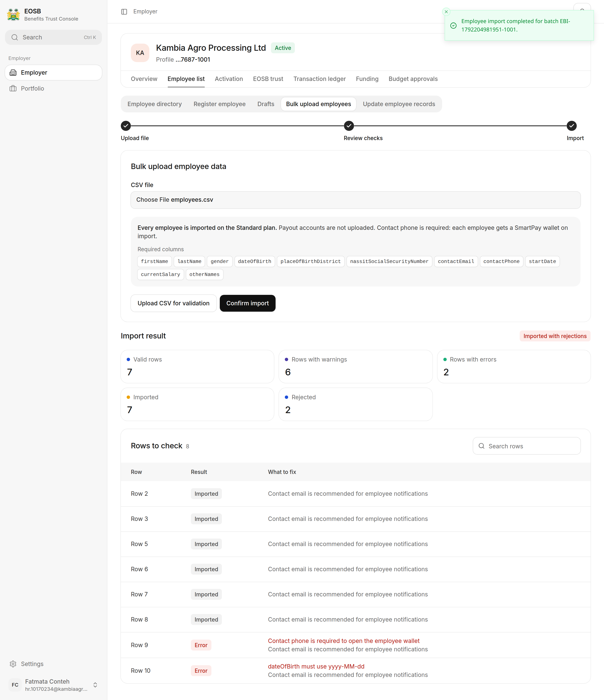Click the success check icon in notification
Screen dimensions: 604x700
coord(453,26)
